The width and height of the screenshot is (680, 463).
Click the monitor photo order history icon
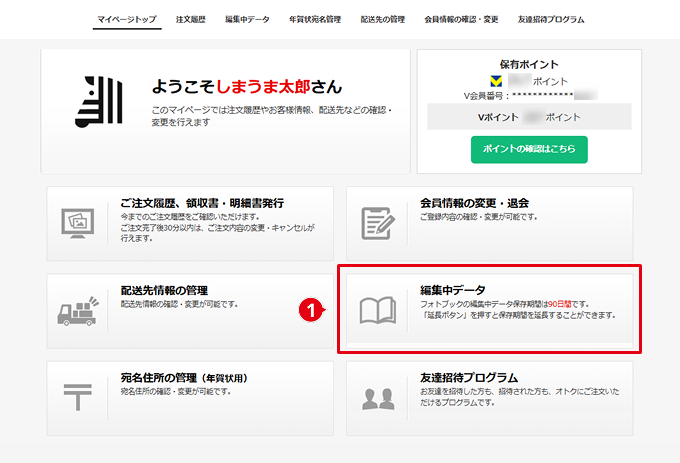coord(78,223)
